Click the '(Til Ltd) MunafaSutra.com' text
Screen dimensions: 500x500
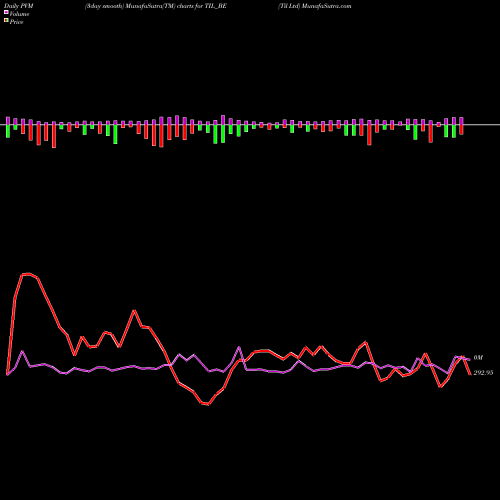pos(315,6)
